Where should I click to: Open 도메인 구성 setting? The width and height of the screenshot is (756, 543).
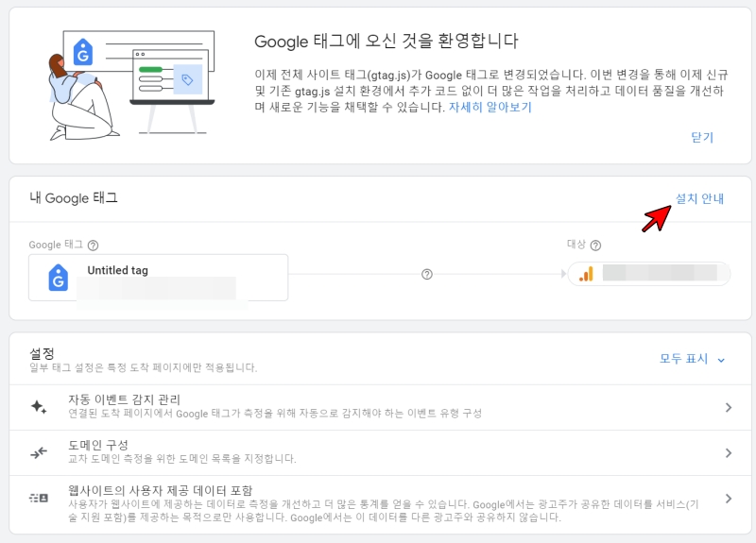pyautogui.click(x=380, y=452)
